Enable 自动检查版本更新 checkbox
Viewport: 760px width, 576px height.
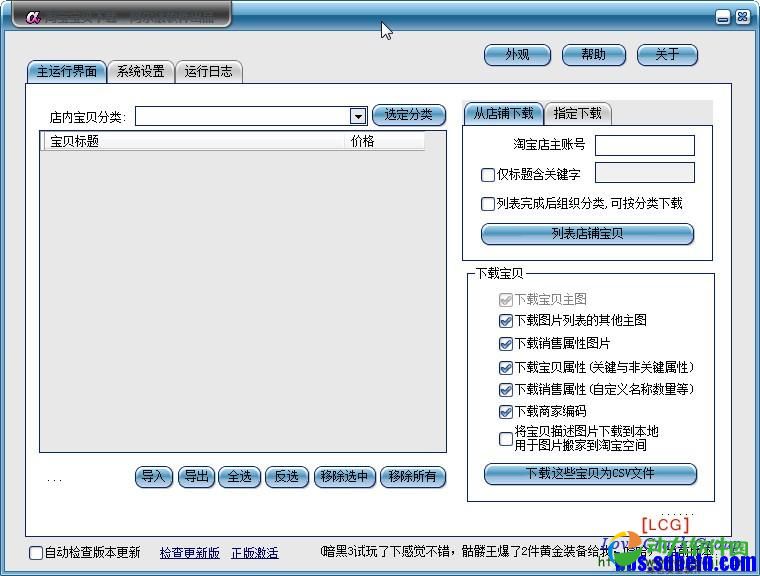click(36, 553)
